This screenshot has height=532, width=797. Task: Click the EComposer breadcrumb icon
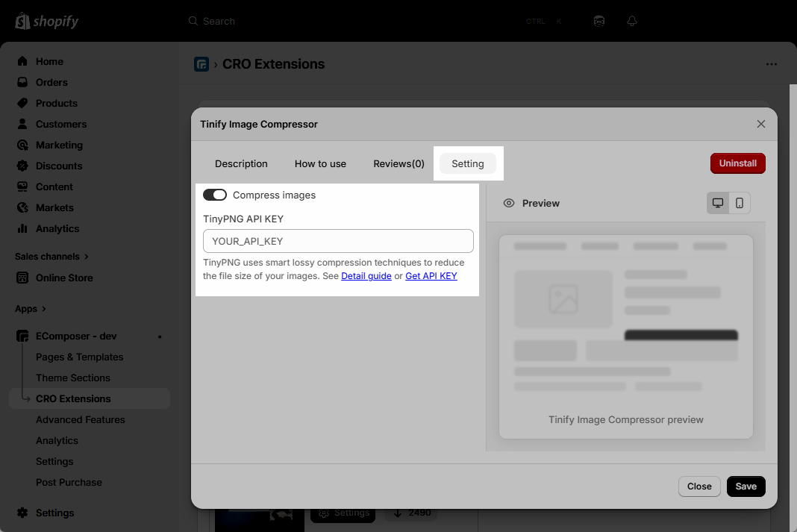point(201,64)
